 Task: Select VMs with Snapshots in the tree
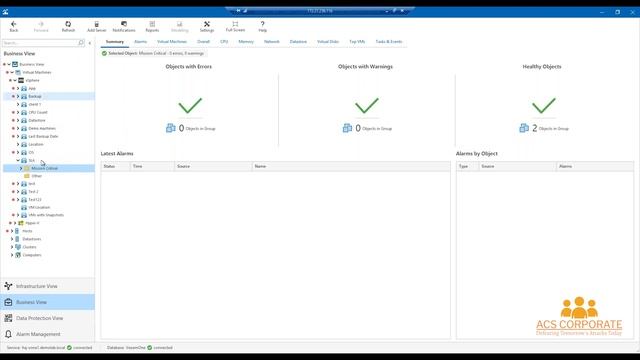point(46,215)
